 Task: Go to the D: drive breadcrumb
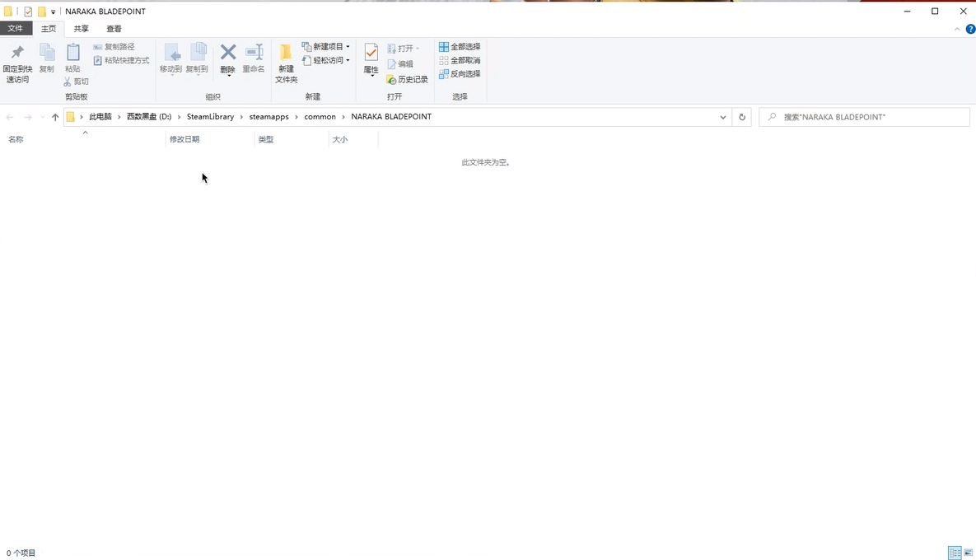point(149,117)
